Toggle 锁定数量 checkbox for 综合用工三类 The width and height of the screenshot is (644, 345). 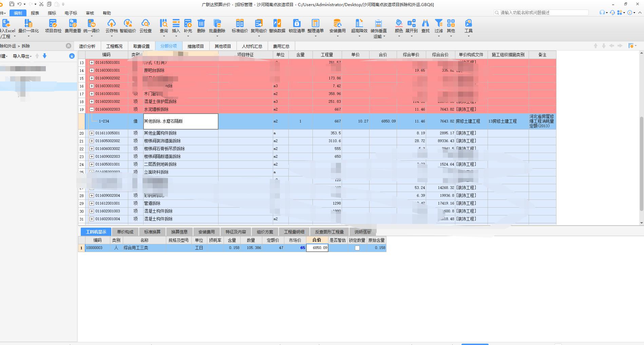(x=357, y=248)
